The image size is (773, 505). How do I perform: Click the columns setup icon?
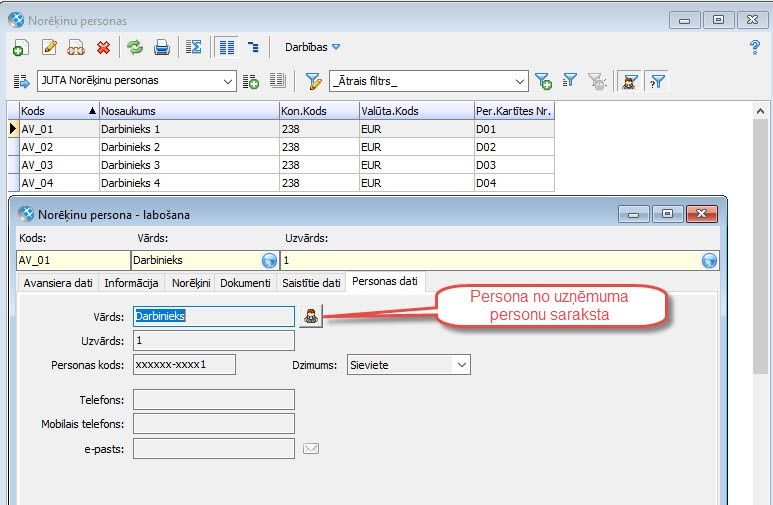(278, 80)
